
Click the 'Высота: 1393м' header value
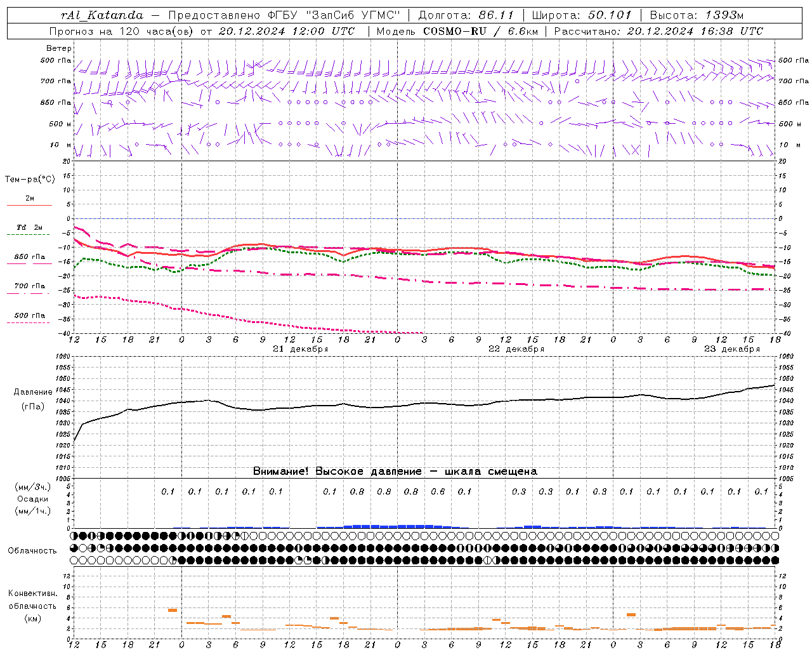(x=697, y=15)
